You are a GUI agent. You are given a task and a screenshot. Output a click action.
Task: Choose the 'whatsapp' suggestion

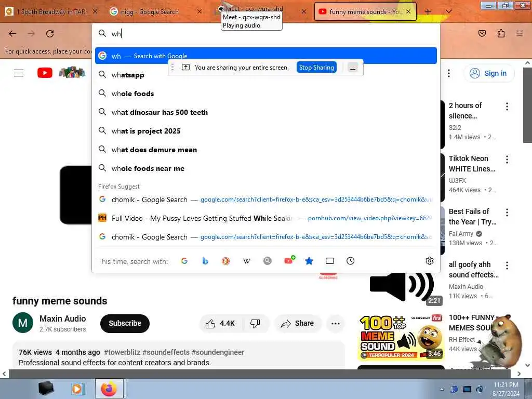pyautogui.click(x=266, y=75)
